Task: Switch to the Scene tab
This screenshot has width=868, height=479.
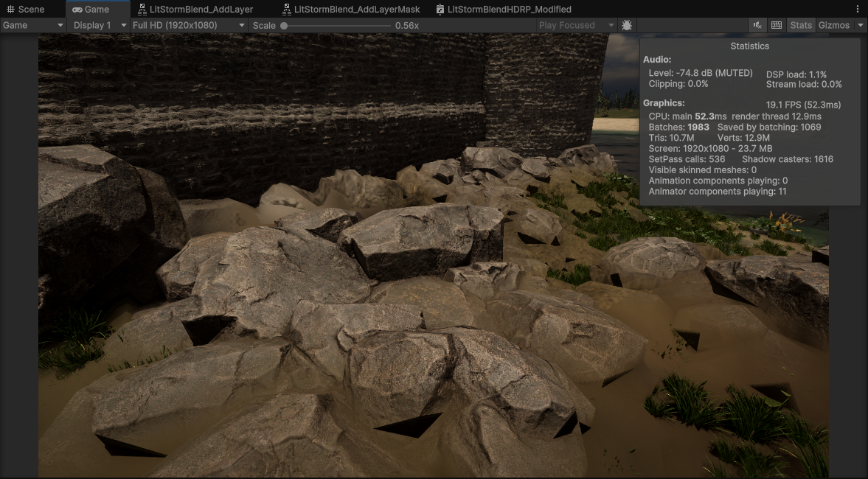Action: (x=31, y=10)
